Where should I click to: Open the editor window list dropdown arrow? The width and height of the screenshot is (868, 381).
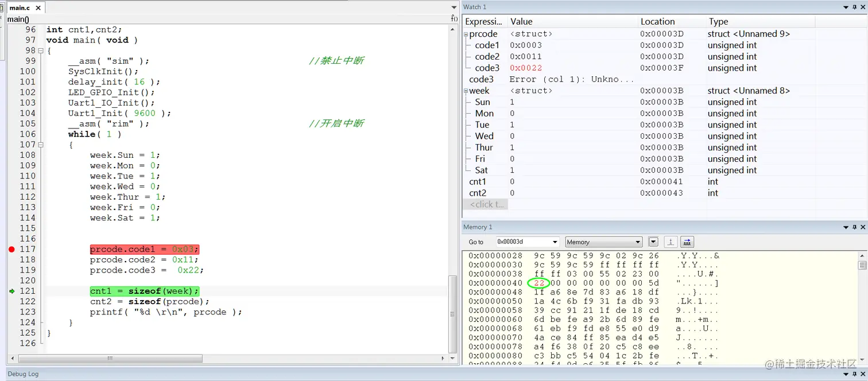point(454,7)
